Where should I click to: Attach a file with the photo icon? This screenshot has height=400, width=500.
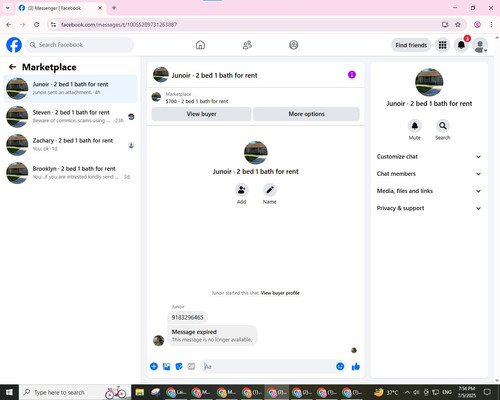[166, 367]
